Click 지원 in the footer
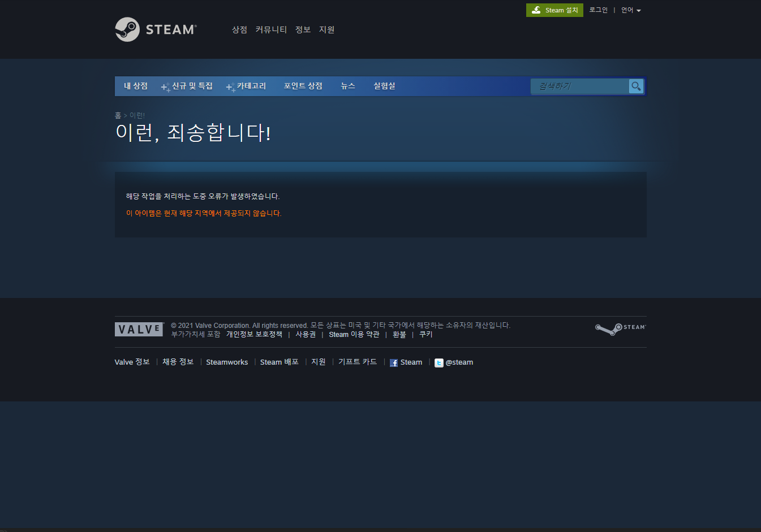 [319, 362]
